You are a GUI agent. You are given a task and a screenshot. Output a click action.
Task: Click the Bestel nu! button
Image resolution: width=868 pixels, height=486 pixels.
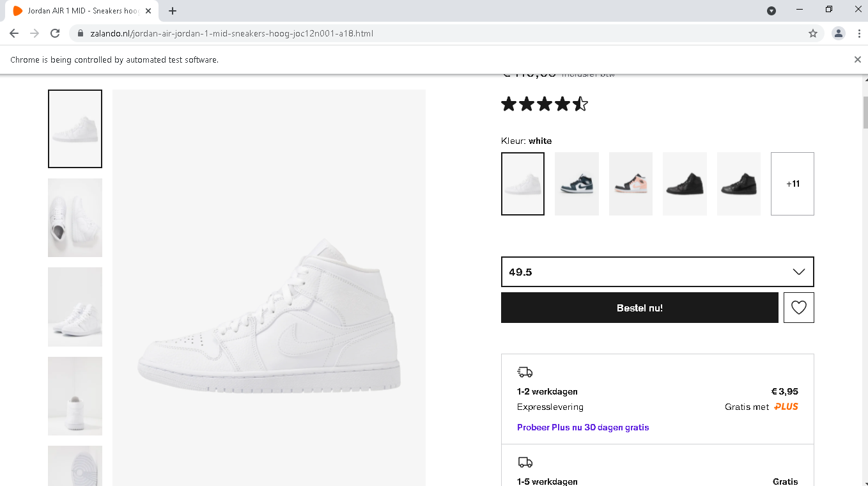click(639, 308)
